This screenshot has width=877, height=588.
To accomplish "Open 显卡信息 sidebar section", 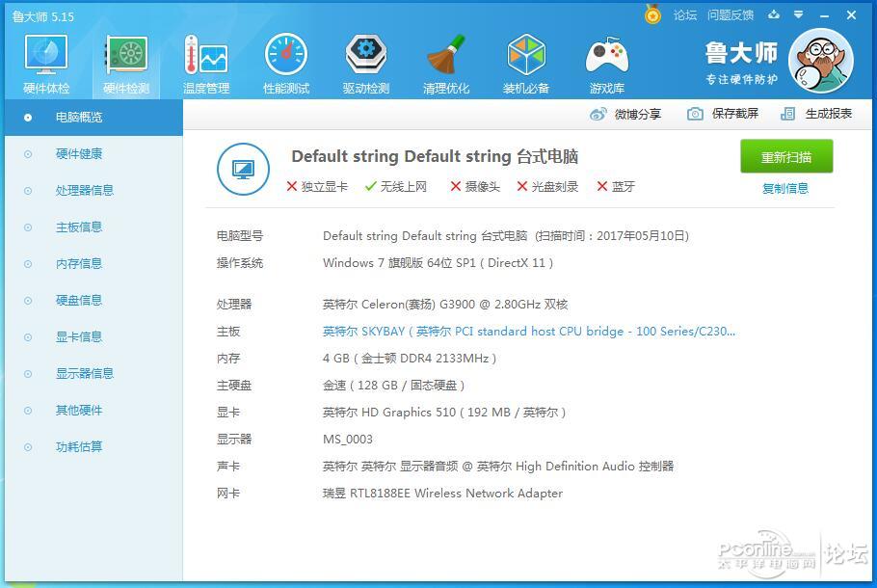I will 79,337.
